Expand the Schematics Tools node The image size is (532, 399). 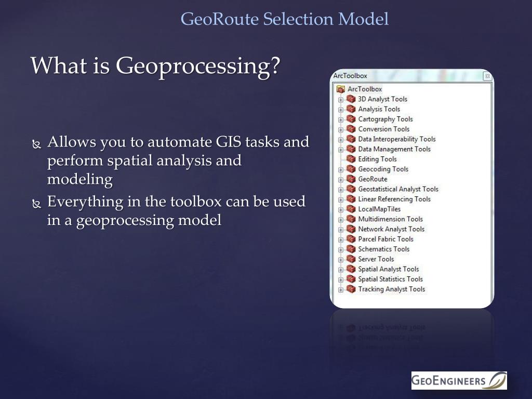tap(341, 250)
